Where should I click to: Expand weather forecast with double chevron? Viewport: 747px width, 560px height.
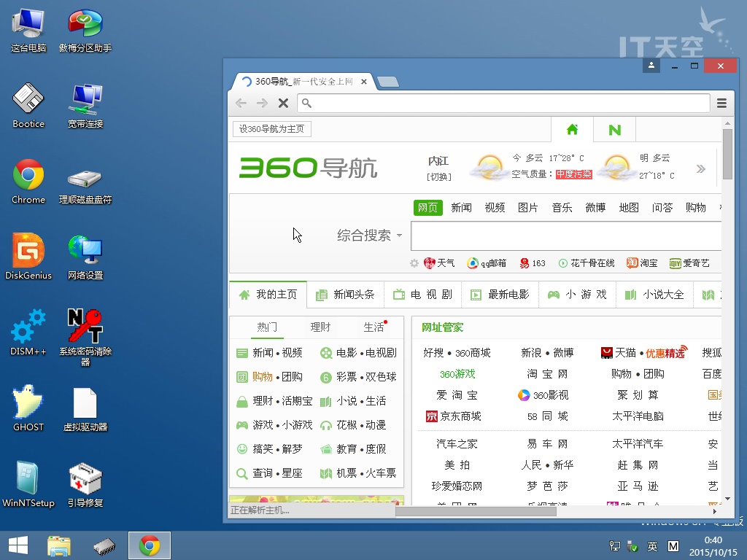pyautogui.click(x=701, y=169)
